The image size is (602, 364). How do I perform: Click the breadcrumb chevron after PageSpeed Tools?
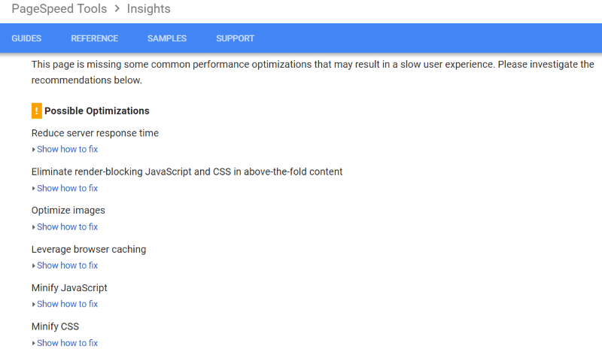(x=117, y=8)
